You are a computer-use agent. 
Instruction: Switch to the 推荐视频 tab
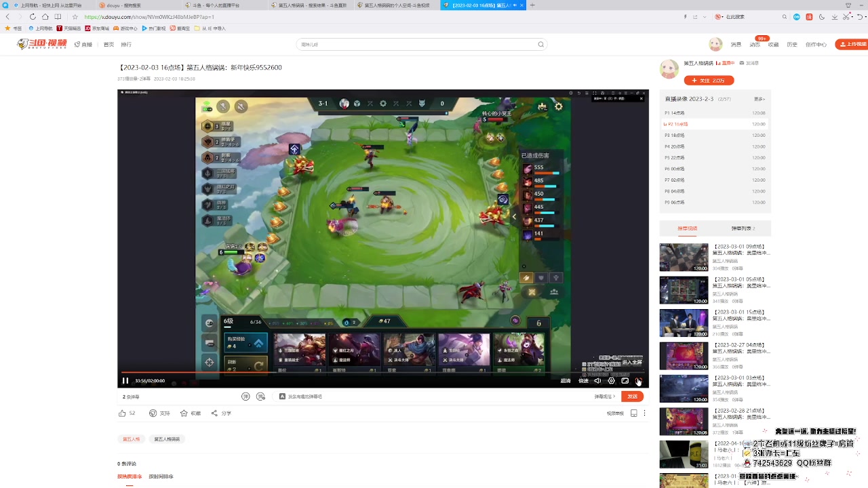click(687, 228)
